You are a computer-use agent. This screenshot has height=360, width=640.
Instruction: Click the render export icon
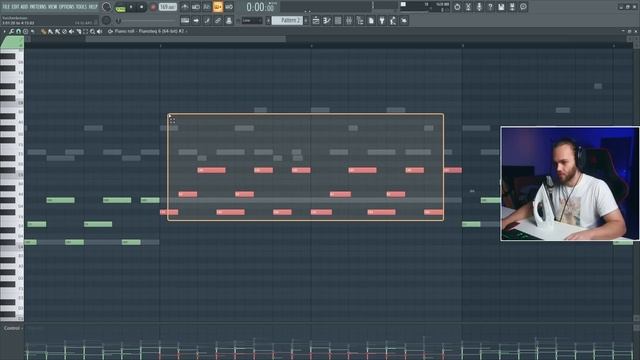point(512,7)
